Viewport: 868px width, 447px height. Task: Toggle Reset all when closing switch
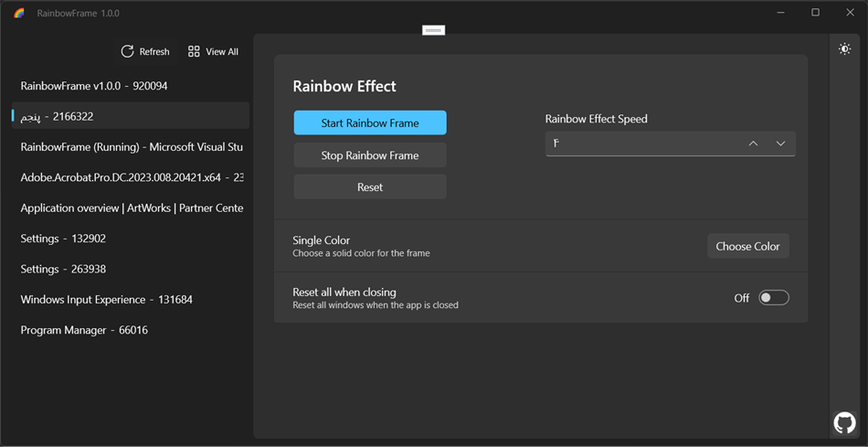[773, 298]
